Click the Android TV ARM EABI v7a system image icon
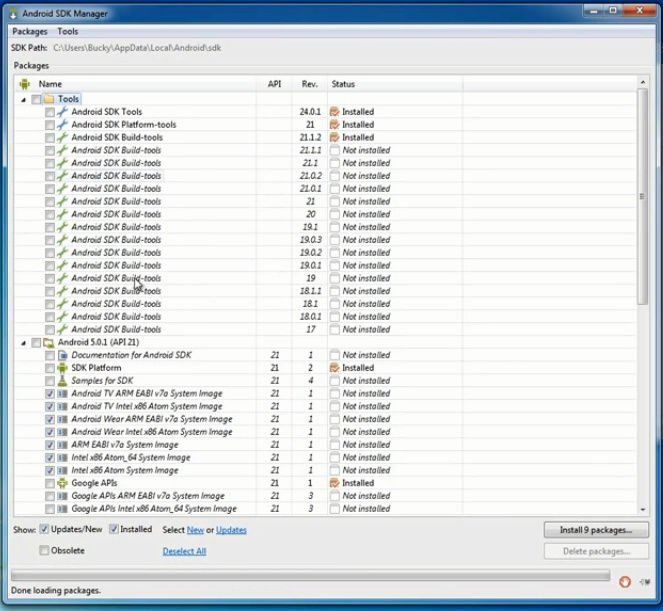 click(x=63, y=394)
